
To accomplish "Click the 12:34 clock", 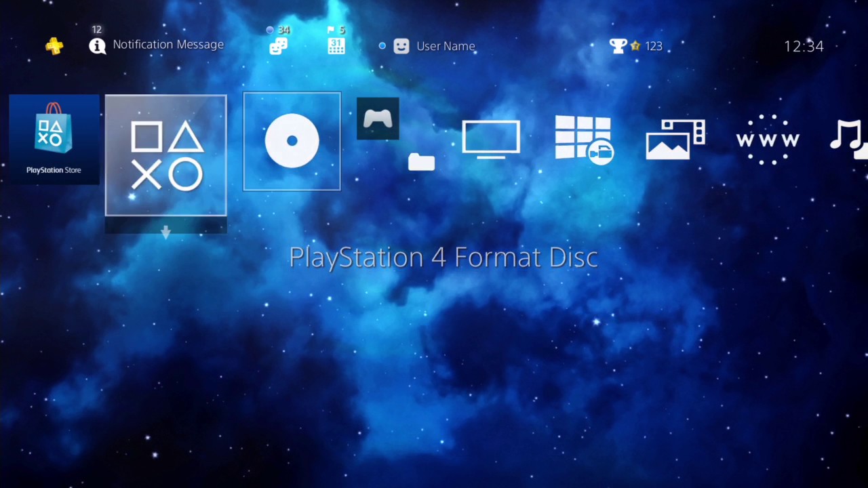I will (x=804, y=46).
